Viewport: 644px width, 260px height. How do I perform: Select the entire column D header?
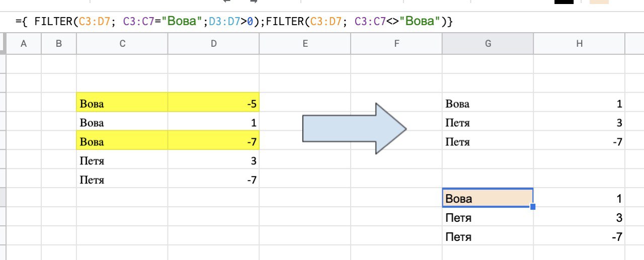(x=213, y=44)
